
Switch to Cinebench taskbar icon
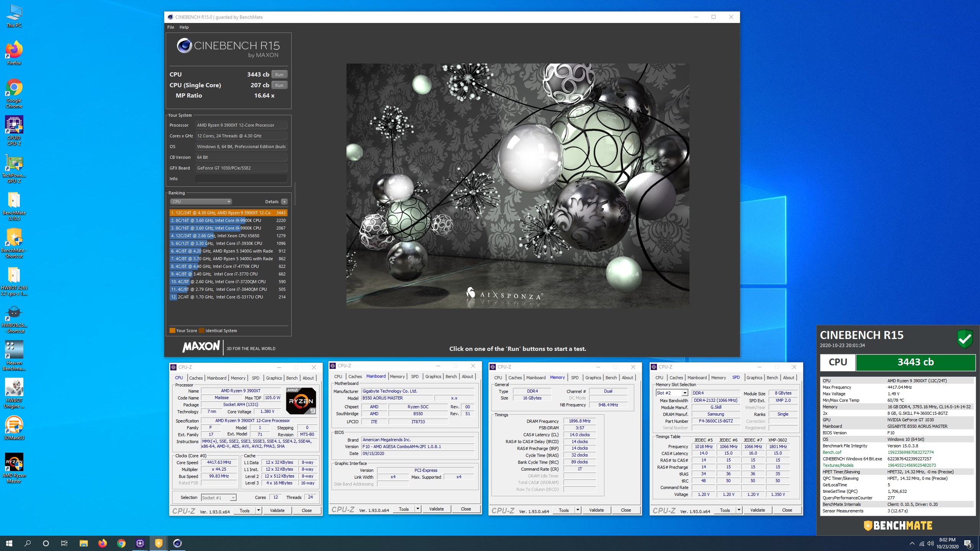pos(177,543)
